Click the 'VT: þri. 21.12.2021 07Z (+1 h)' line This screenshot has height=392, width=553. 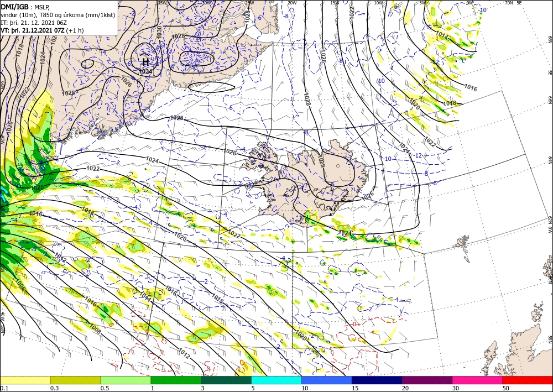[42, 30]
